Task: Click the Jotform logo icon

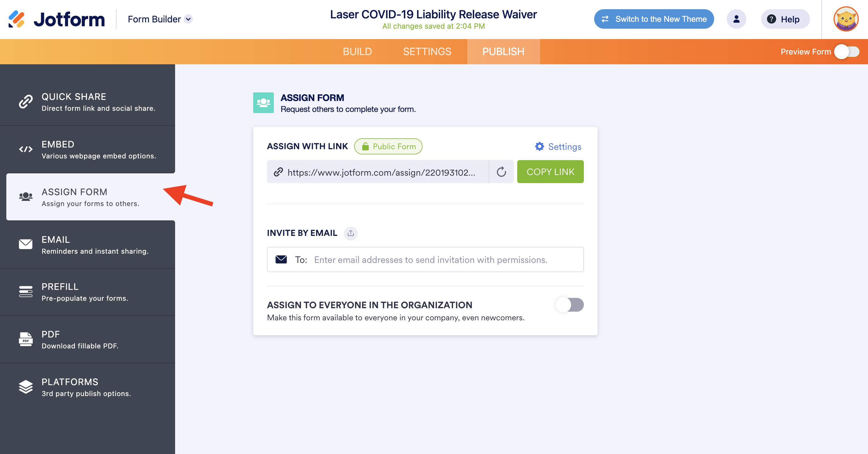Action: [17, 19]
